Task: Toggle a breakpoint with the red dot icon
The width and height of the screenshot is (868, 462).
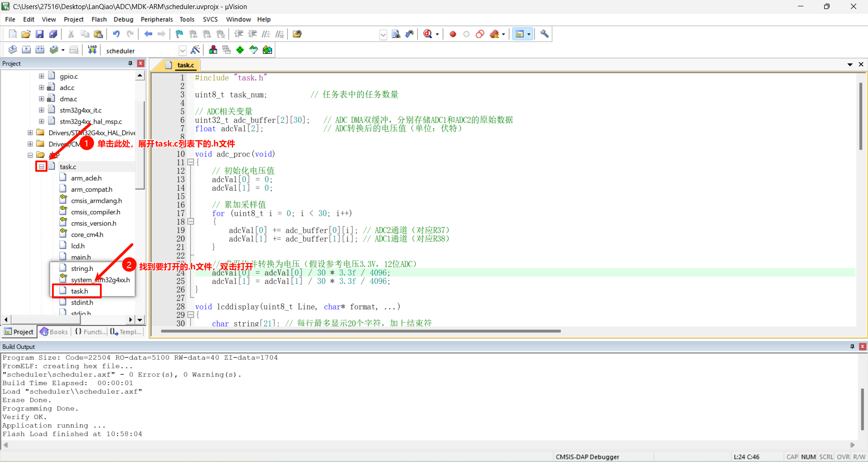Action: click(x=453, y=34)
